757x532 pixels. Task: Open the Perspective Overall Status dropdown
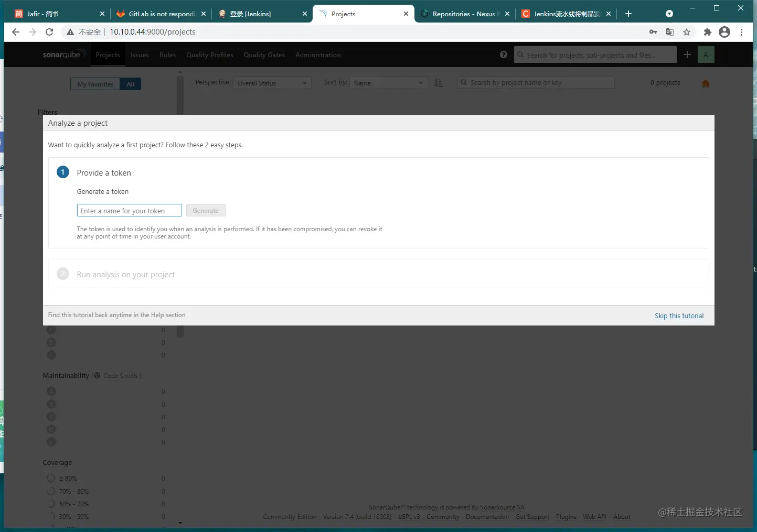tap(272, 83)
